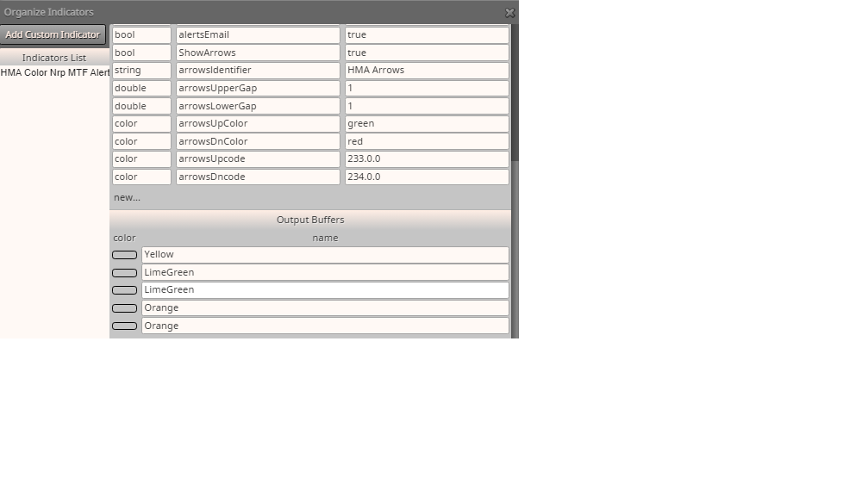
Task: Edit the arrowsUpperGap name field
Action: pyautogui.click(x=258, y=88)
